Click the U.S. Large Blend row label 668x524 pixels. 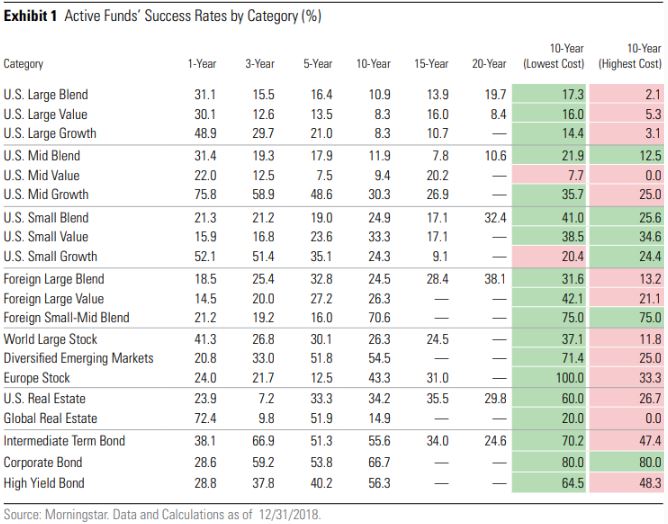pyautogui.click(x=45, y=94)
